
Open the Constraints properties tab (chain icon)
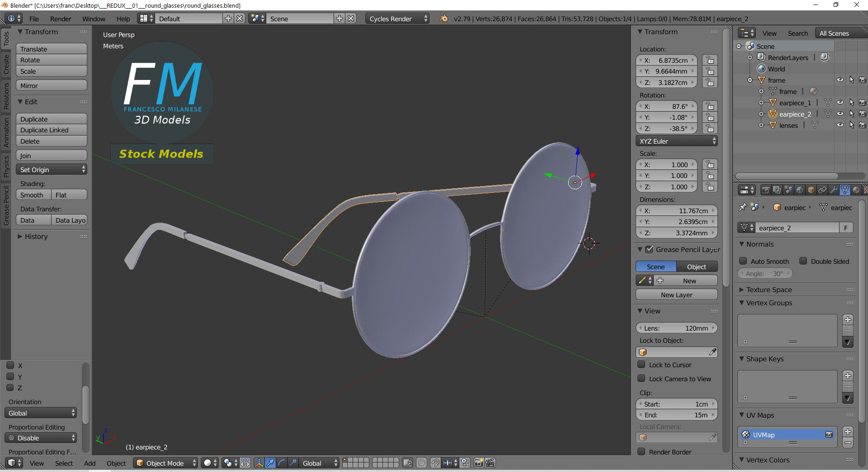click(822, 190)
